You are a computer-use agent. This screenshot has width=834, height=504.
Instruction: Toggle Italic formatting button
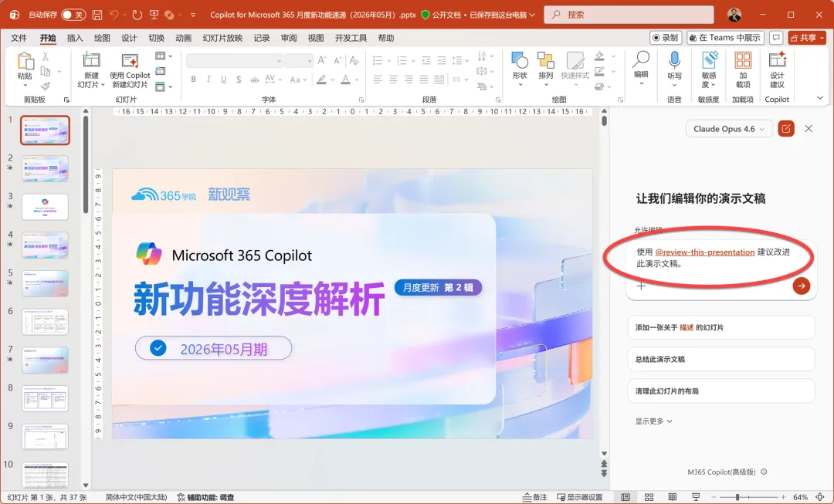(208, 79)
